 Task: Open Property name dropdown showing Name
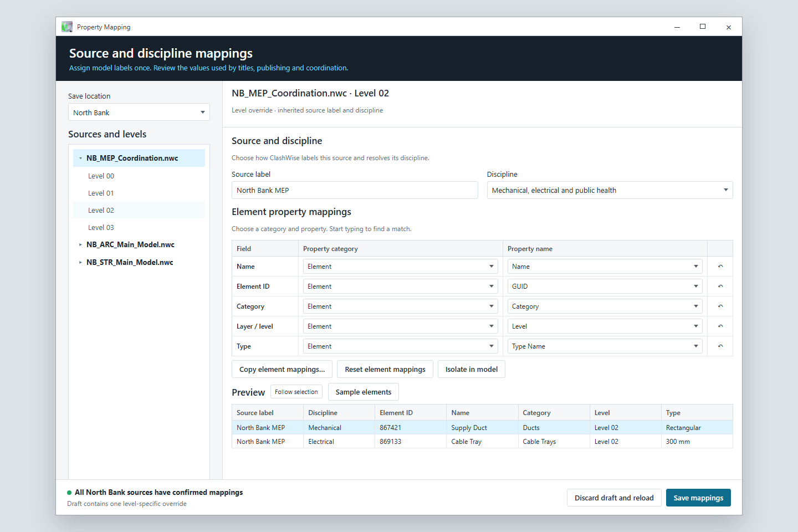605,267
